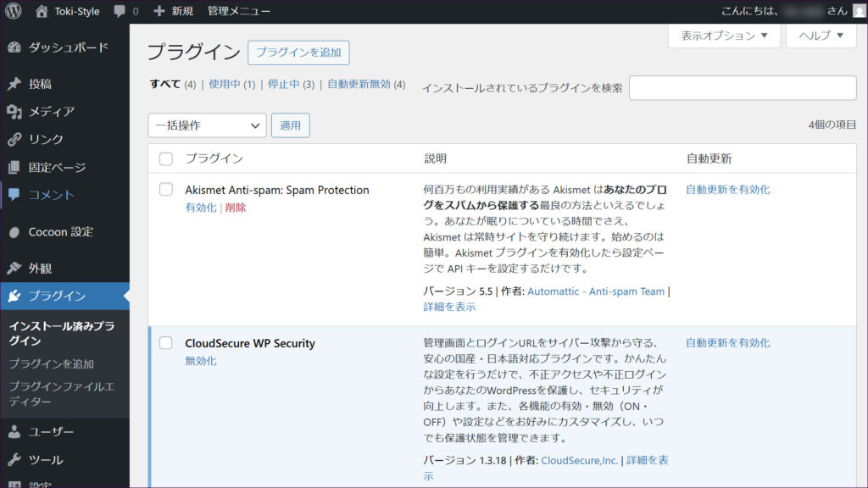The image size is (868, 488).
Task: Tick the Akismet Anti-spam checkbox
Action: pyautogui.click(x=166, y=189)
